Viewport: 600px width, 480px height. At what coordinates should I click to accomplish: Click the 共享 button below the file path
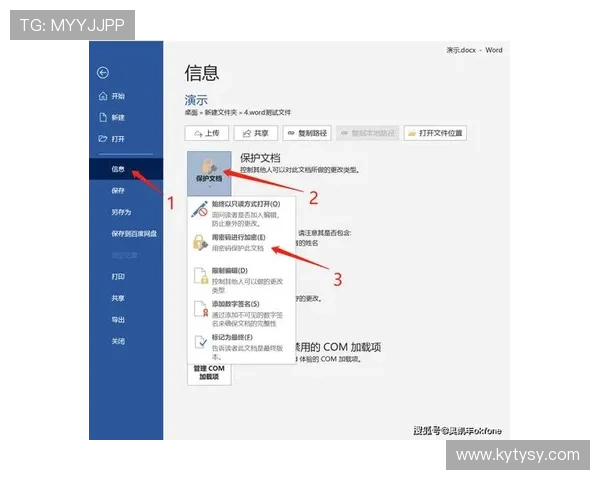pyautogui.click(x=256, y=133)
